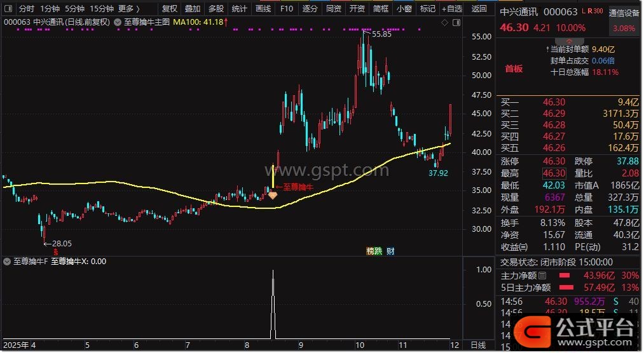Toggle the 小窗 mini window mode
The width and height of the screenshot is (644, 353).
pyautogui.click(x=404, y=9)
